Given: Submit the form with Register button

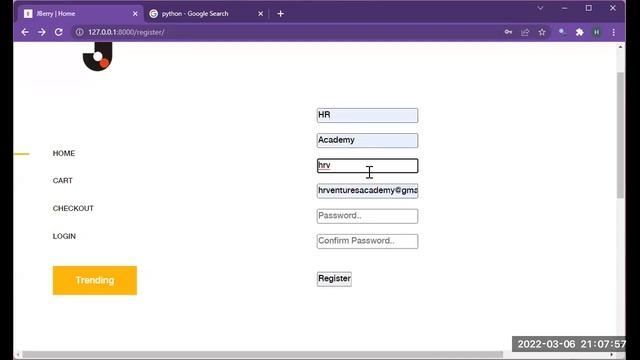Looking at the screenshot, I should pyautogui.click(x=334, y=279).
